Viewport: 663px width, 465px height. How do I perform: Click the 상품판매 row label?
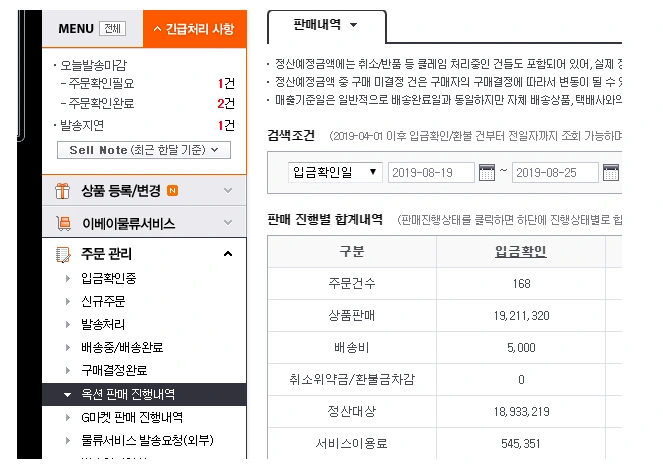click(x=352, y=315)
